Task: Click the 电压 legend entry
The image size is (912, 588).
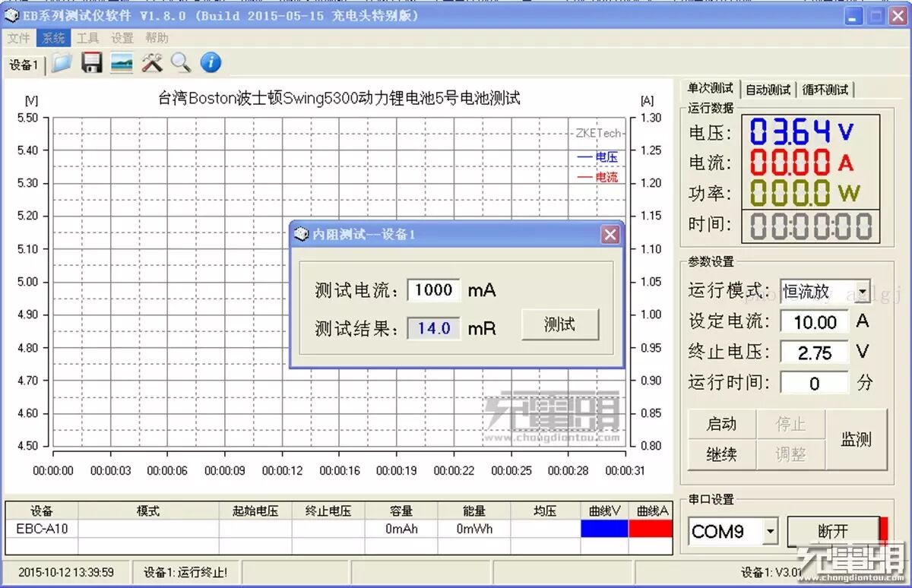Action: pyautogui.click(x=598, y=157)
